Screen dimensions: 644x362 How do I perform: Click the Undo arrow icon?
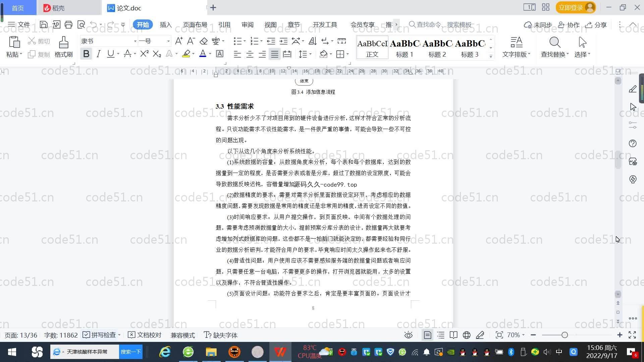click(x=94, y=24)
